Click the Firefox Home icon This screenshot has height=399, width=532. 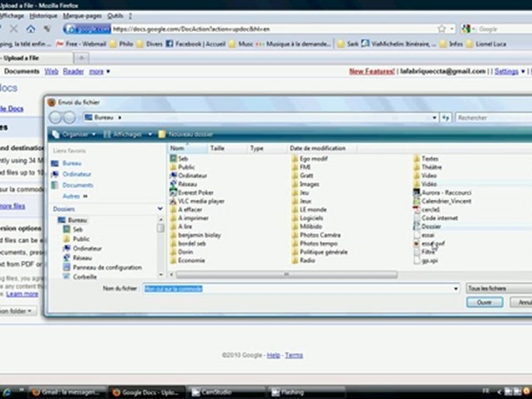click(x=30, y=29)
